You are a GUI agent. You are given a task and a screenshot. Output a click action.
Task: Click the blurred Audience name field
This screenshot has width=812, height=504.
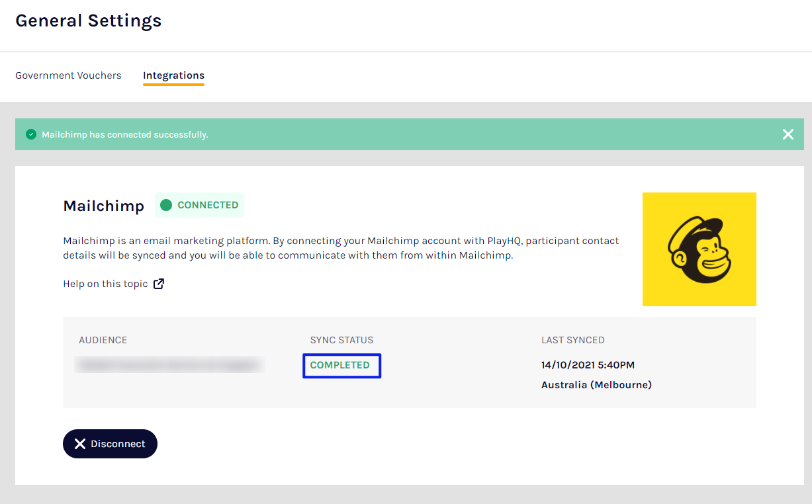click(169, 364)
